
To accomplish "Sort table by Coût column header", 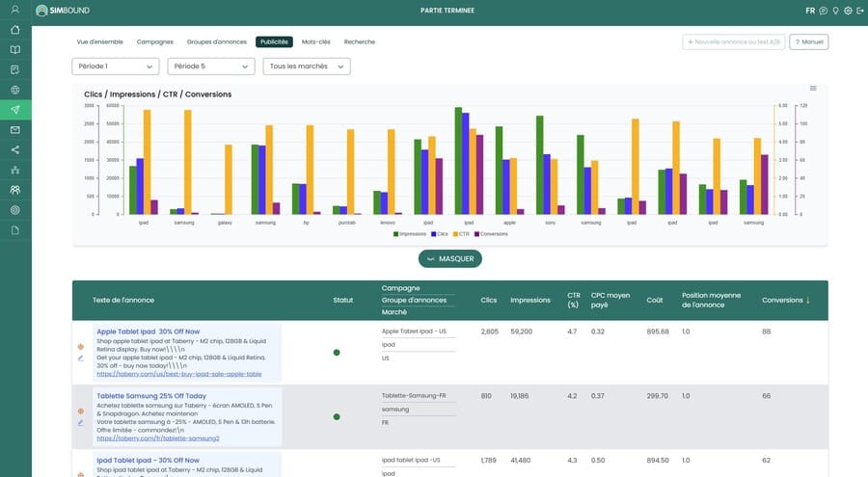I will 654,300.
